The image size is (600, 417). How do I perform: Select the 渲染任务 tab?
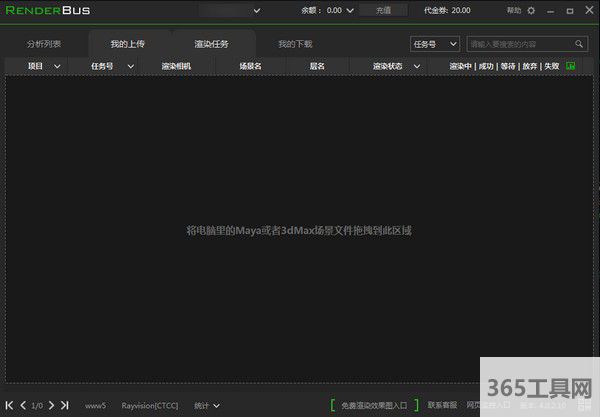[x=212, y=44]
